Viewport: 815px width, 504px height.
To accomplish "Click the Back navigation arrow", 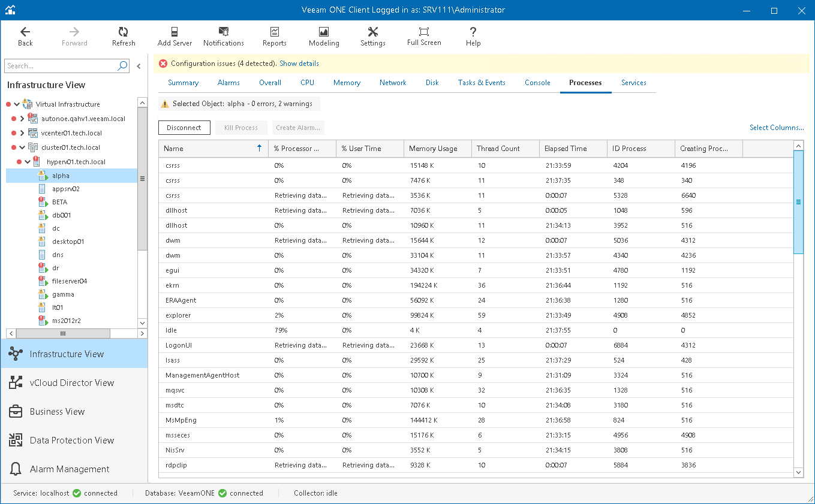I will tap(25, 36).
